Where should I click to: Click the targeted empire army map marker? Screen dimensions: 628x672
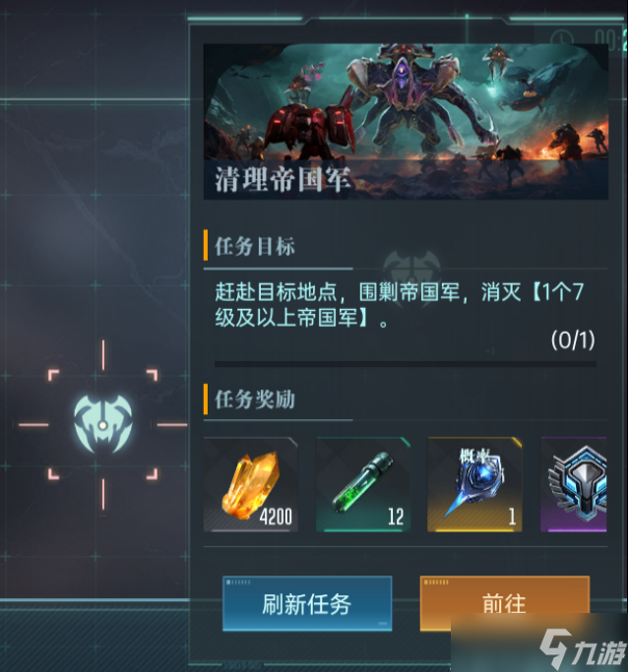[x=103, y=425]
